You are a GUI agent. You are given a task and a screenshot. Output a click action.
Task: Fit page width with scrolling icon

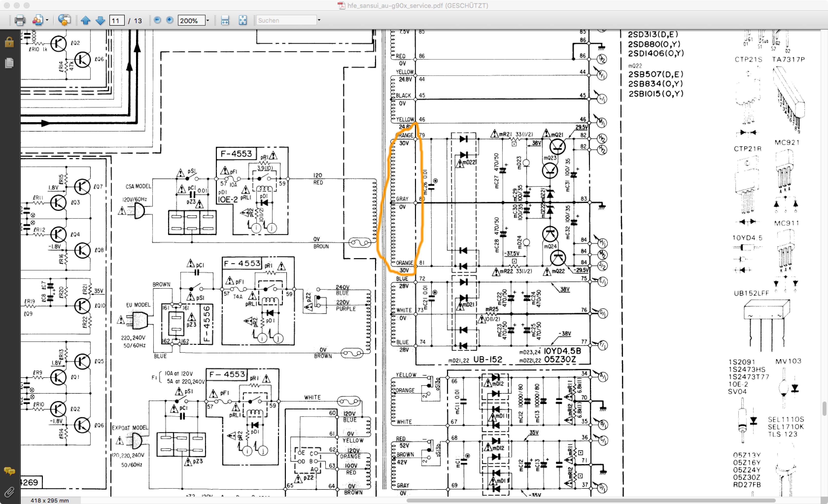225,20
